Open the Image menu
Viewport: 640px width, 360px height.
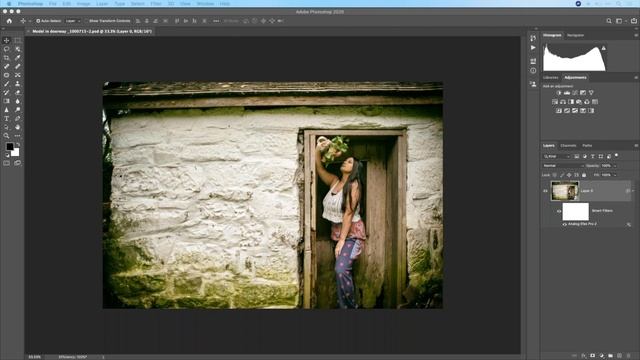pos(83,4)
